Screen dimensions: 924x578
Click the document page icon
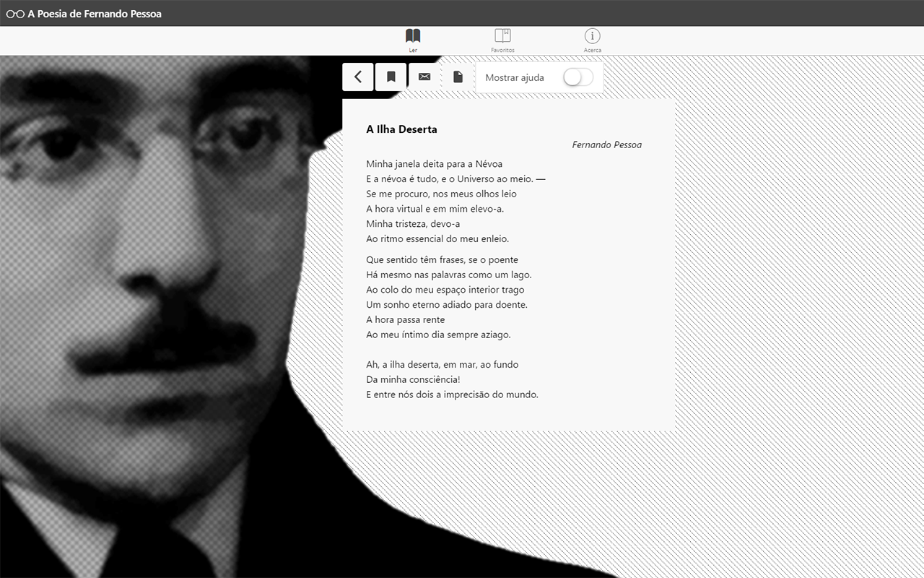tap(458, 77)
